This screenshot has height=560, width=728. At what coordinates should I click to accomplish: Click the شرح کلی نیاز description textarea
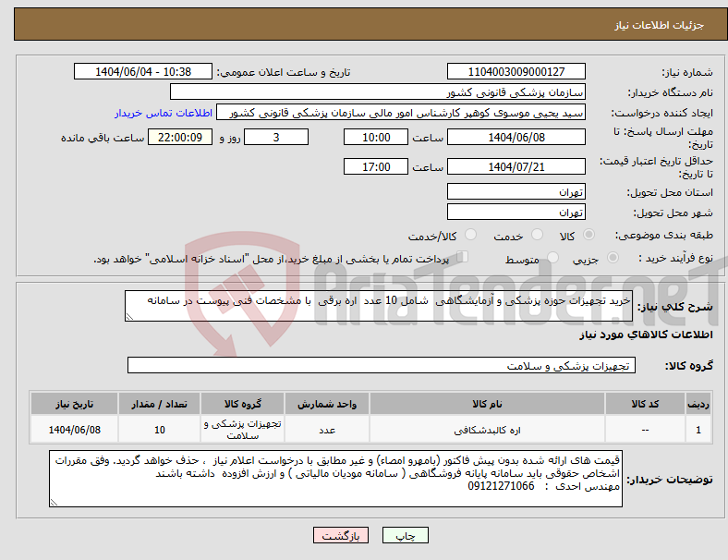[x=379, y=306]
